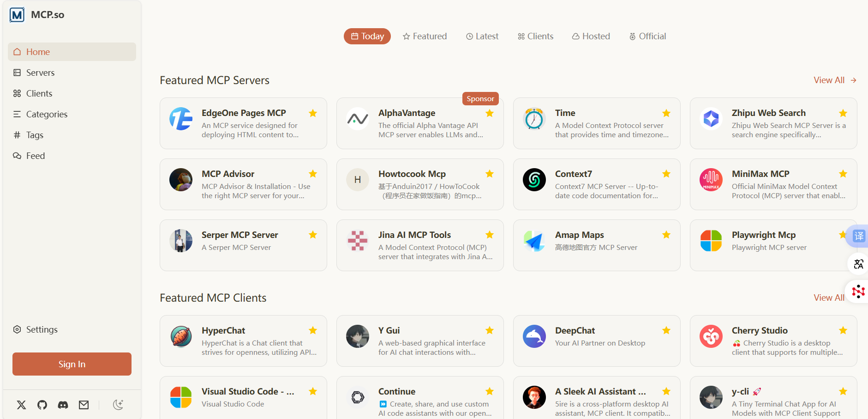Toggle star on Context7 card
The image size is (868, 419).
[x=666, y=174]
